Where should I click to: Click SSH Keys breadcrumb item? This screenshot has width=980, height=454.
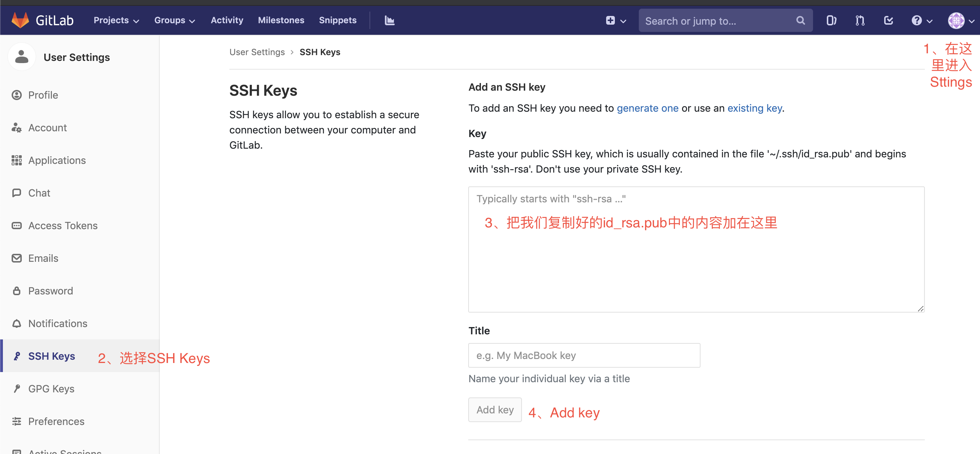[320, 52]
